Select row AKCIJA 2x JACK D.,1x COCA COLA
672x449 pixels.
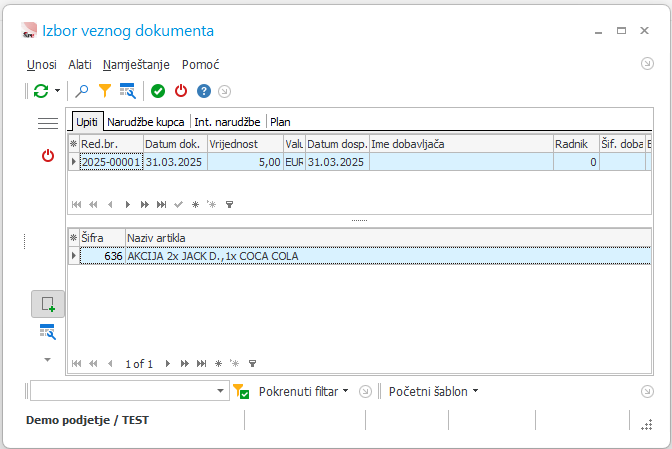click(x=388, y=256)
